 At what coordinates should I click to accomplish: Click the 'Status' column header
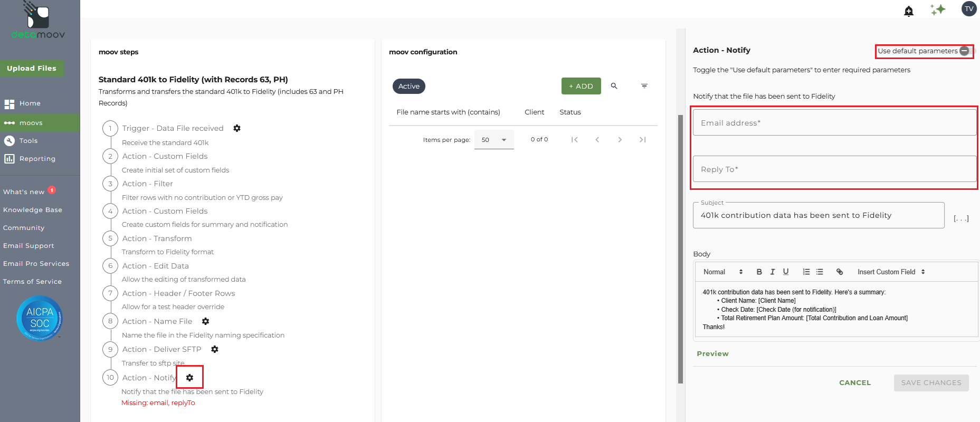click(x=570, y=112)
